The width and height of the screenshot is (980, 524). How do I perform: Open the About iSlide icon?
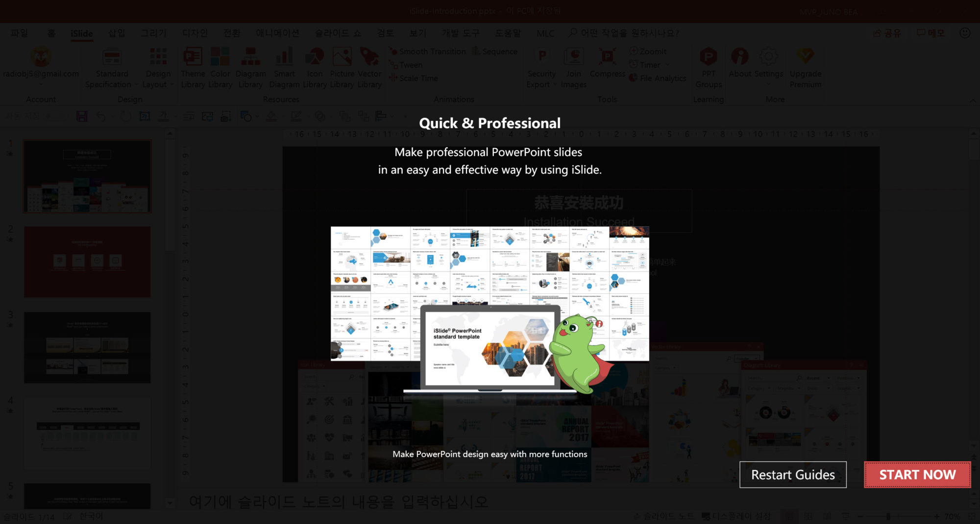click(740, 57)
